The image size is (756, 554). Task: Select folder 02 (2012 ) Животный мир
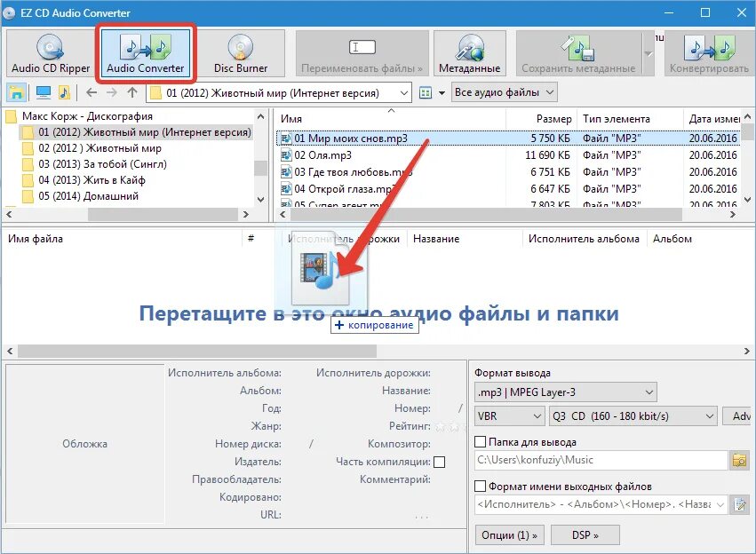pos(99,148)
